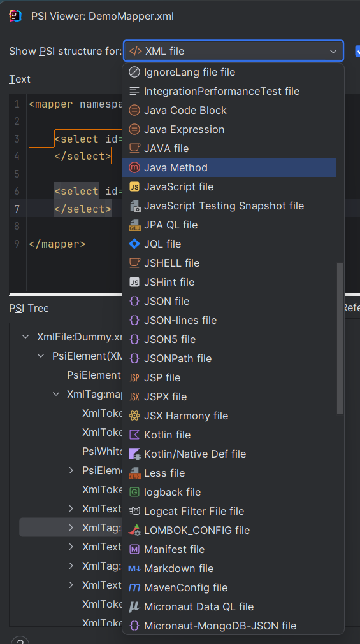Click the help question mark button
The width and height of the screenshot is (360, 644).
(x=20, y=640)
